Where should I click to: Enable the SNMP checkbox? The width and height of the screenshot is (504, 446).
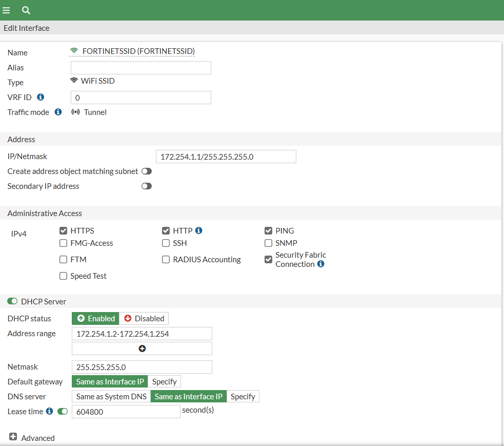coord(268,243)
